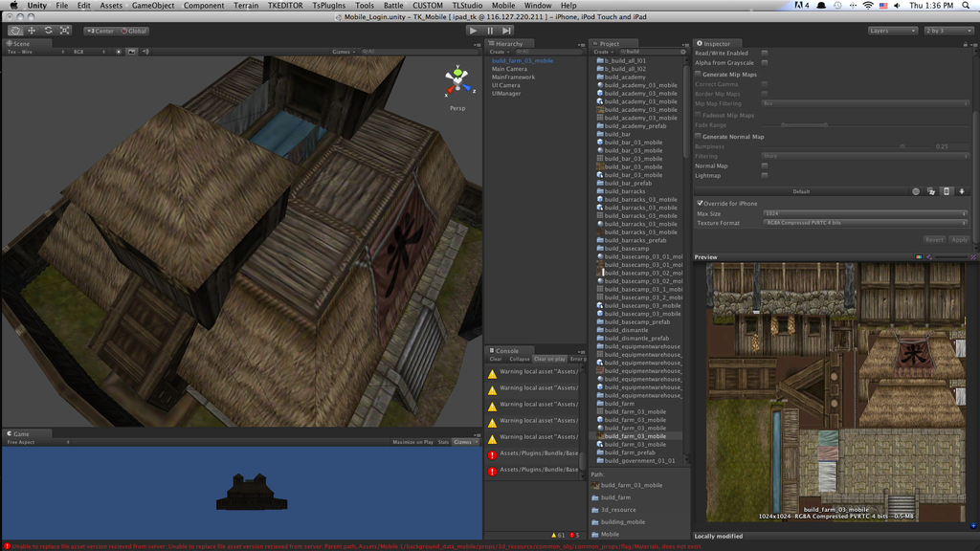Open the Gizmos dropdown in Scene view
980x551 pixels.
coord(344,52)
